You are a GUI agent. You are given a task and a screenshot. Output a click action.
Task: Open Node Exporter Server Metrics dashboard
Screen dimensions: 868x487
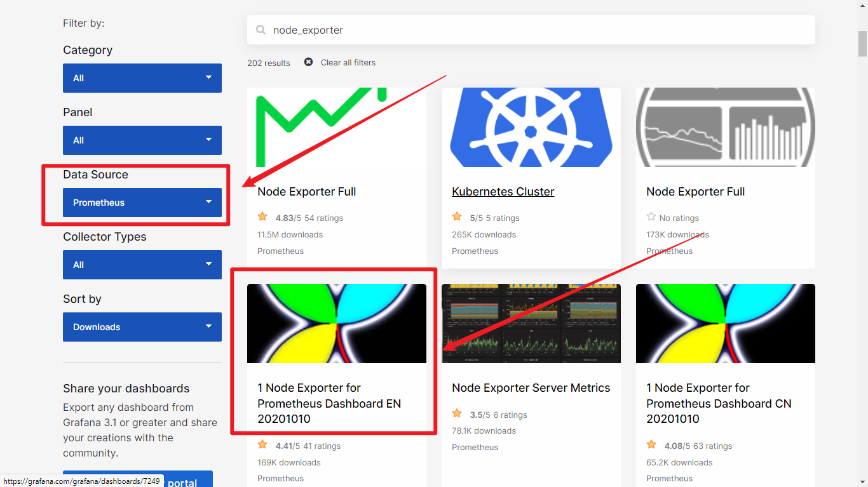[x=531, y=388]
